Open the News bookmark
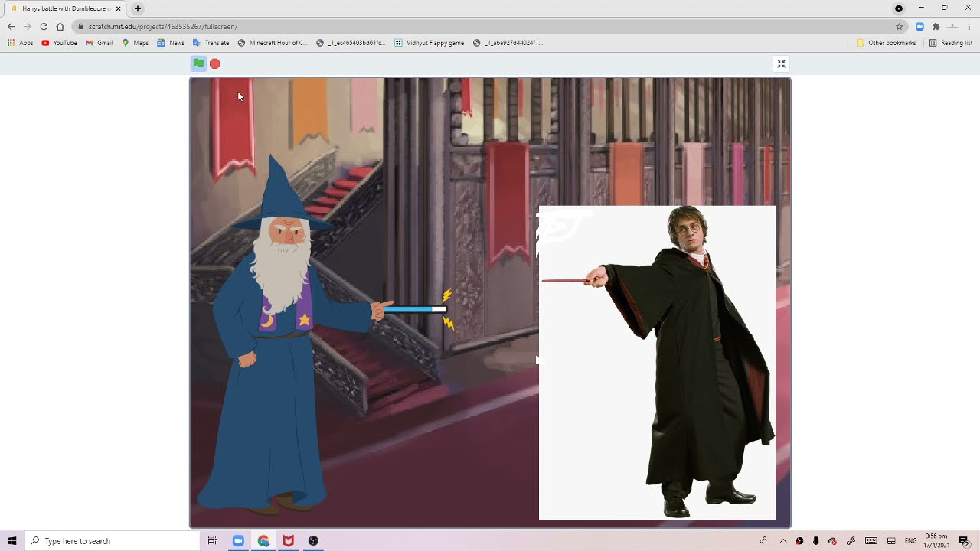Image resolution: width=980 pixels, height=551 pixels. [171, 43]
